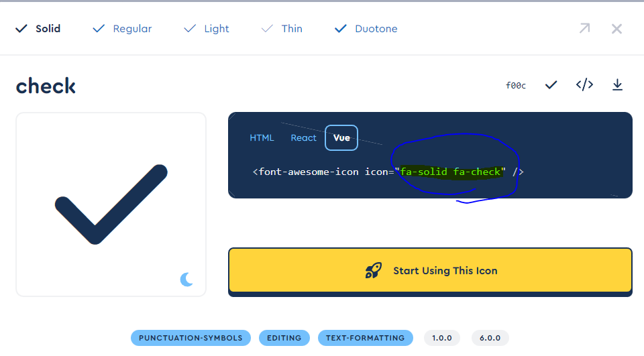Switch code snippet to HTML tab
The image size is (644, 356).
pyautogui.click(x=262, y=138)
